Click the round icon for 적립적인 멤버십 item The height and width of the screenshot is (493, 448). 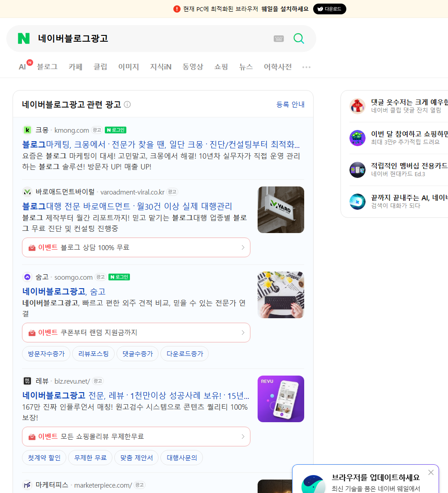358,170
